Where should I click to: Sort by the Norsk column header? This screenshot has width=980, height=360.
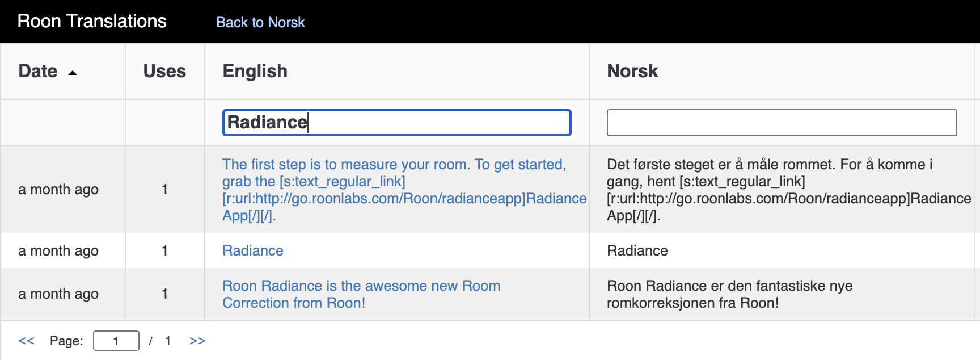click(632, 71)
